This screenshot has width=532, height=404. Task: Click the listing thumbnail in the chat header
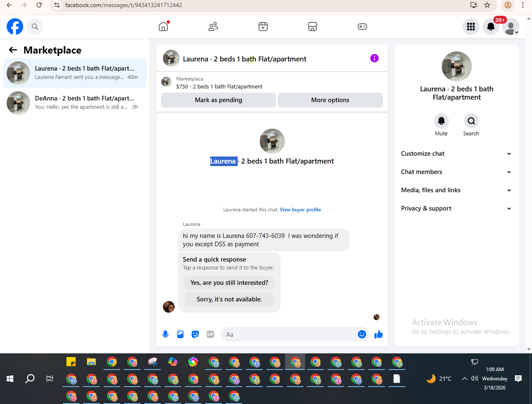tap(171, 58)
